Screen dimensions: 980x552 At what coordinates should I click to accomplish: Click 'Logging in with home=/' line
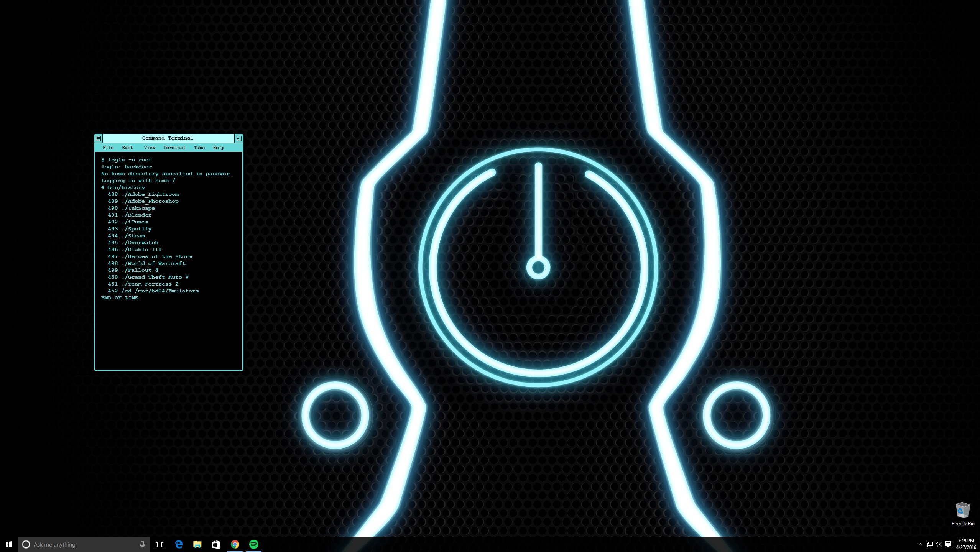tap(138, 181)
